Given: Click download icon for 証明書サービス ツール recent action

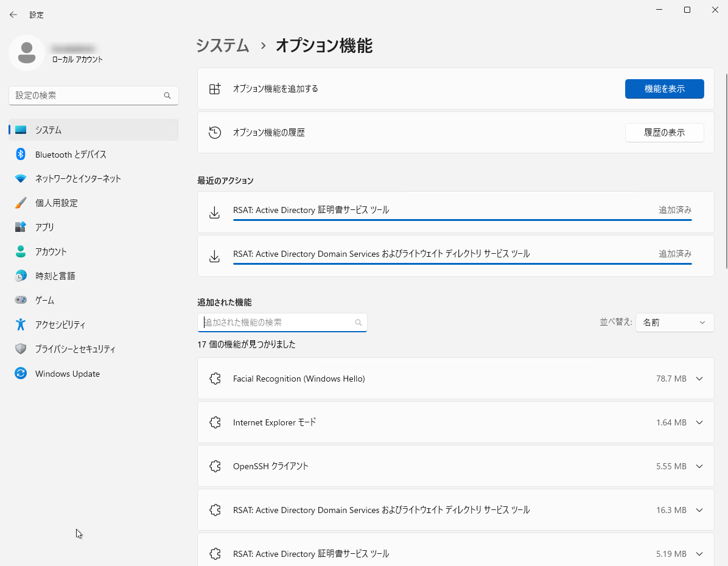Looking at the screenshot, I should point(214,212).
